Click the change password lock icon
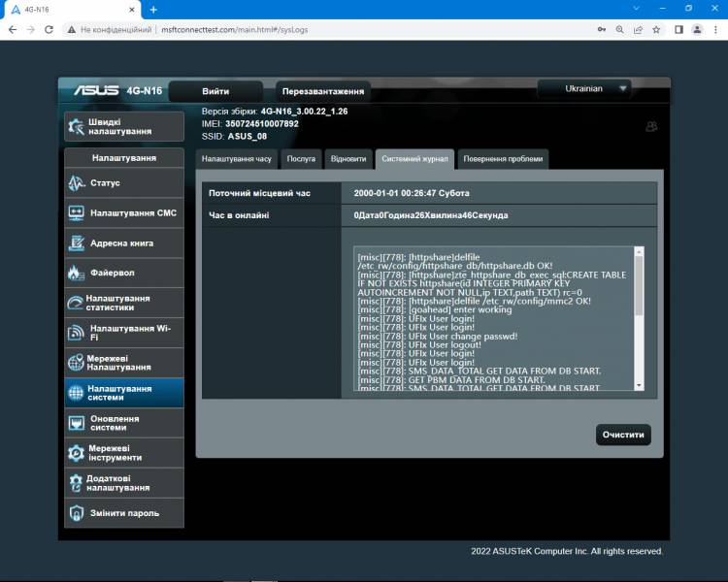The width and height of the screenshot is (728, 582). click(76, 513)
